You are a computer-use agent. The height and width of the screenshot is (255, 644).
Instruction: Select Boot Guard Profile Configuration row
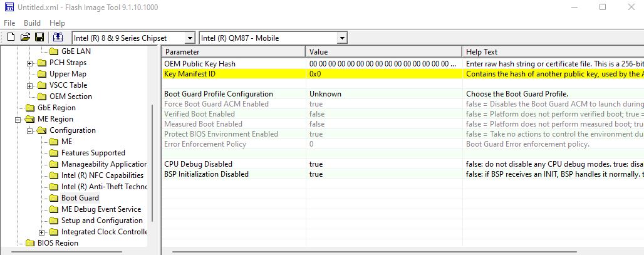coord(403,94)
